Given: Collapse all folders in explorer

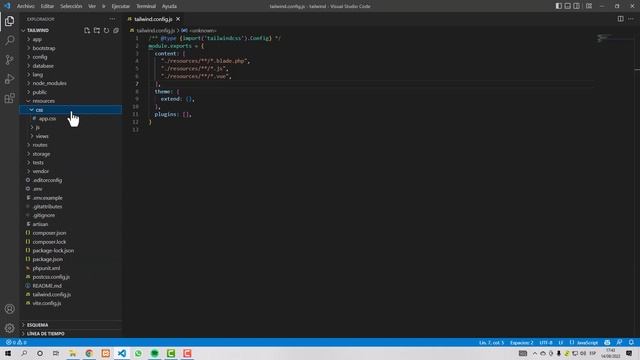Looking at the screenshot, I should click(116, 31).
